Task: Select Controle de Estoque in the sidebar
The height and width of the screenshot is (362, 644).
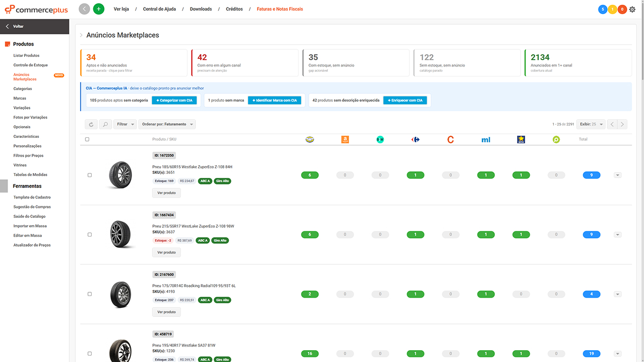Action: [x=31, y=65]
